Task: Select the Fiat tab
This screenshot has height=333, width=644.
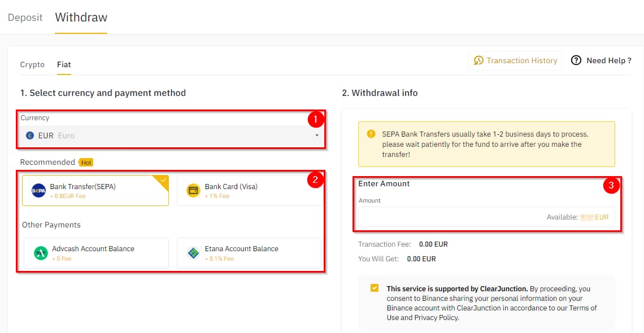Action: click(63, 64)
